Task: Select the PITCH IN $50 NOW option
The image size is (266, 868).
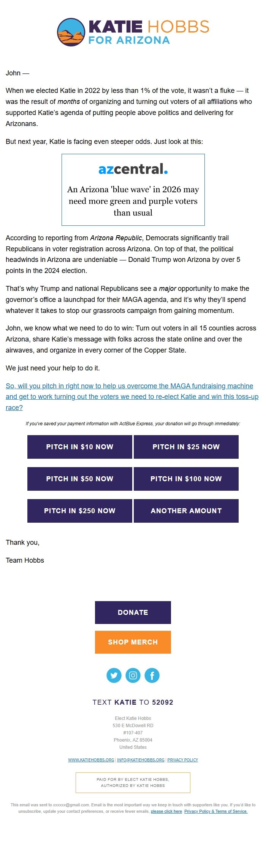Action: point(79,479)
